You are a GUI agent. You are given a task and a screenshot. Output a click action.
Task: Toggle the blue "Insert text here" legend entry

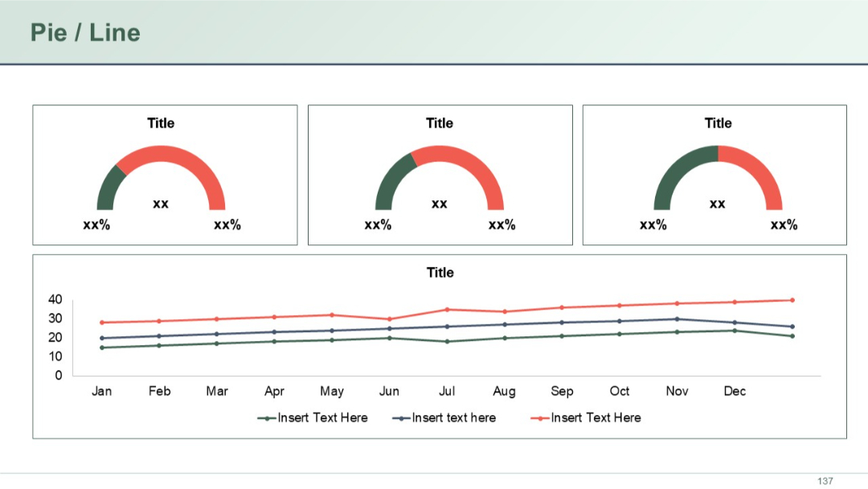pos(452,417)
